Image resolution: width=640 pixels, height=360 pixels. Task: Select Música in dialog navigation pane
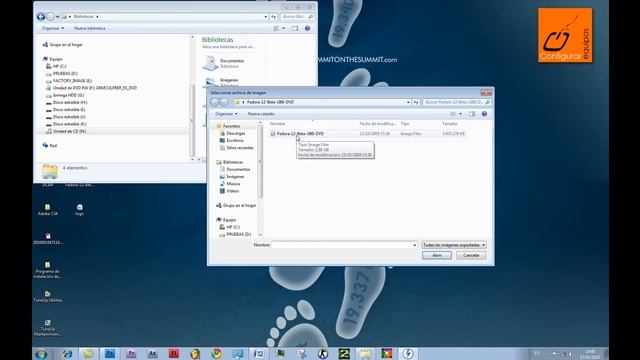(x=233, y=184)
